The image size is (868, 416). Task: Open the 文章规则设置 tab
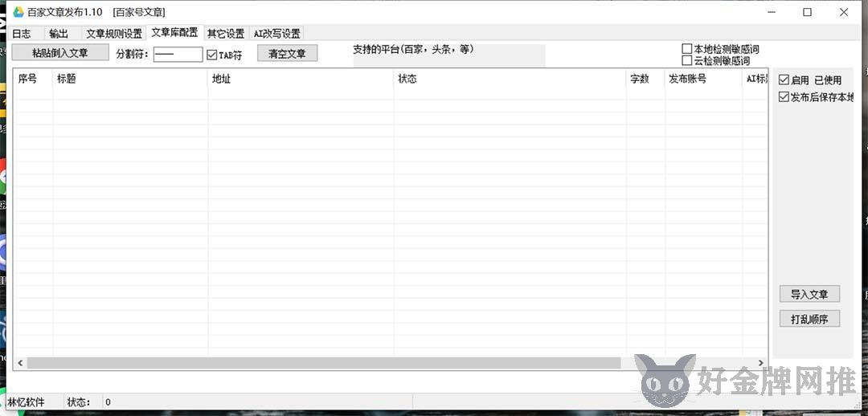114,33
